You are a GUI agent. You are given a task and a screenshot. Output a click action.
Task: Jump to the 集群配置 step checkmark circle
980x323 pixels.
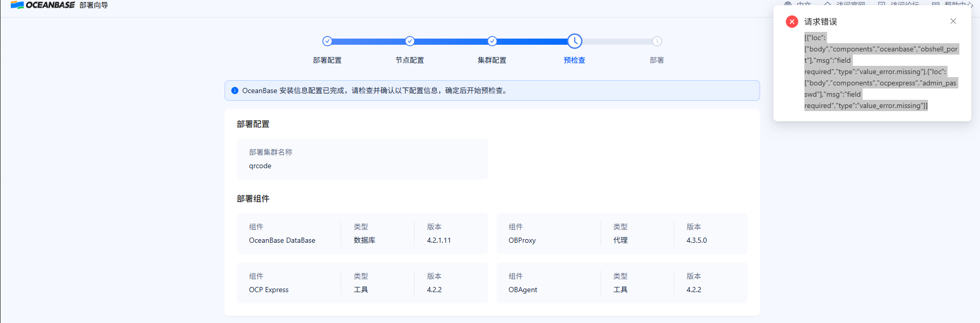click(492, 41)
